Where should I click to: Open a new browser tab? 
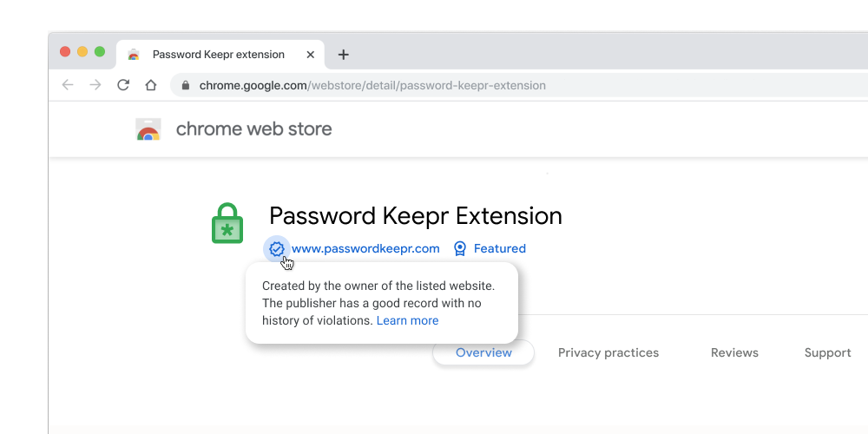pos(344,55)
